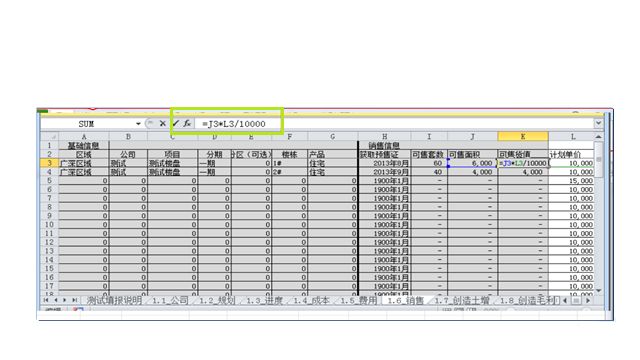Image resolution: width=640 pixels, height=360 pixels.
Task: Click the horizontal scrollbar right arrow
Action: pyautogui.click(x=588, y=300)
